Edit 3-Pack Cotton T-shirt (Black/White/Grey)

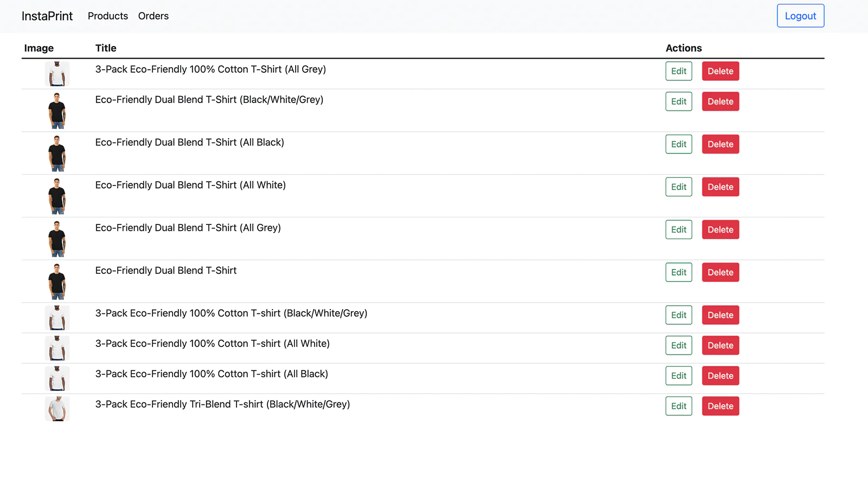pyautogui.click(x=679, y=315)
